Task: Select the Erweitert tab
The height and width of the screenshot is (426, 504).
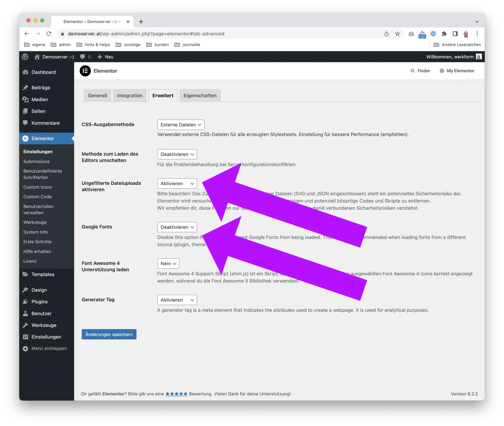Action: 163,96
